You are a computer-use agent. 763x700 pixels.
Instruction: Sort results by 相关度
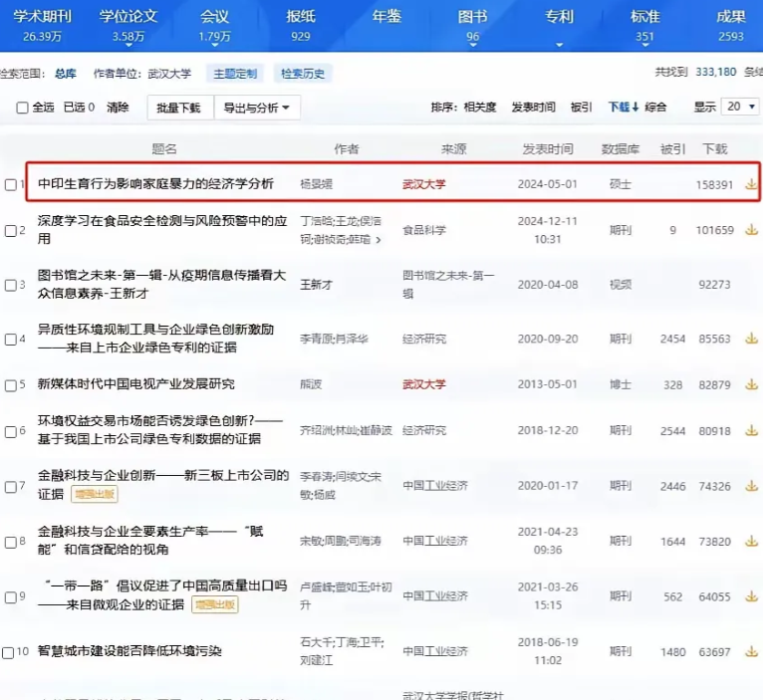pos(480,107)
